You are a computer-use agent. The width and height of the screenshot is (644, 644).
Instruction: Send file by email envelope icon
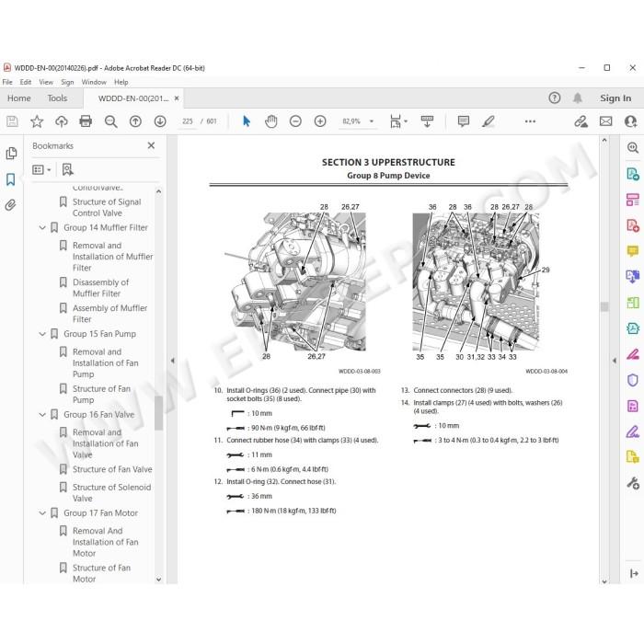[x=605, y=121]
